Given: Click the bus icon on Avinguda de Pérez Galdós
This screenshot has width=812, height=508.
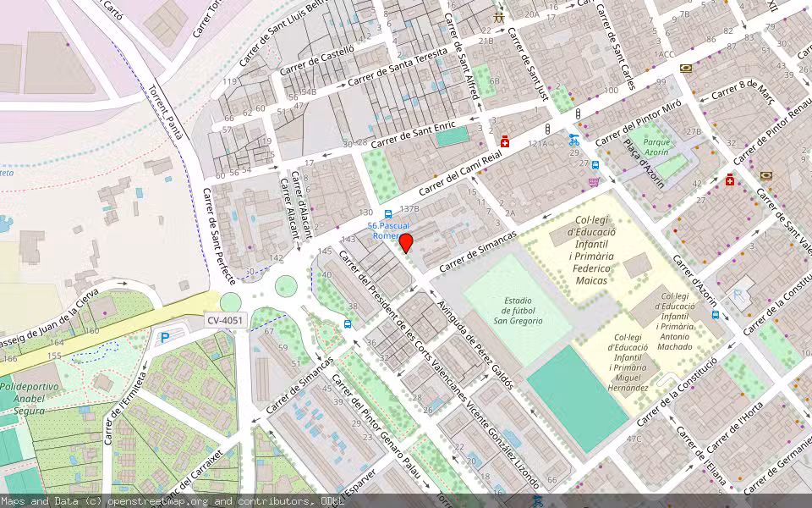Looking at the screenshot, I should tap(350, 323).
